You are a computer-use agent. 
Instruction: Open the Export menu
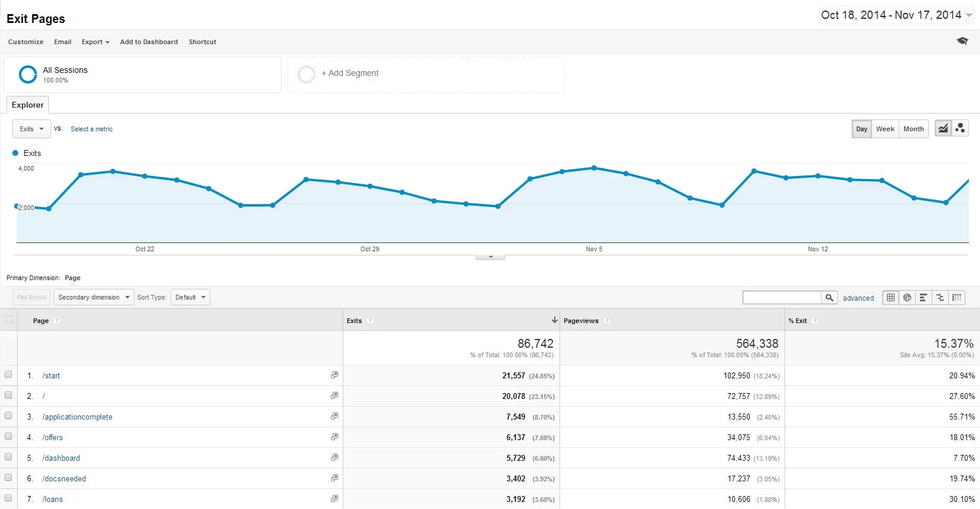pos(95,42)
